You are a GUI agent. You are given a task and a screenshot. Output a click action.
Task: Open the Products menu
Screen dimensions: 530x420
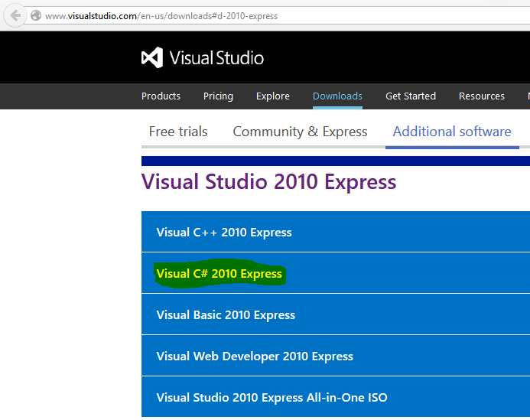point(161,96)
